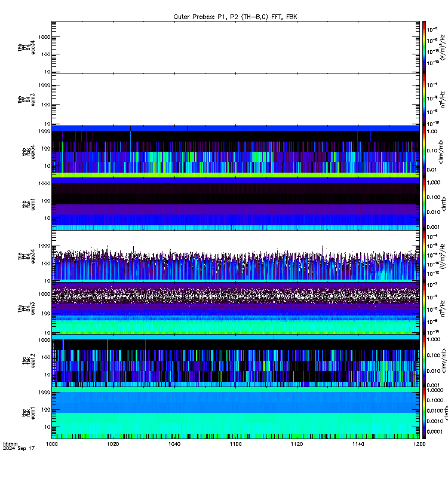
Task: Click the plot title 'Outer Probes: P1, P2 (TH-B,C) FFT, FBK'
Action: pos(235,17)
